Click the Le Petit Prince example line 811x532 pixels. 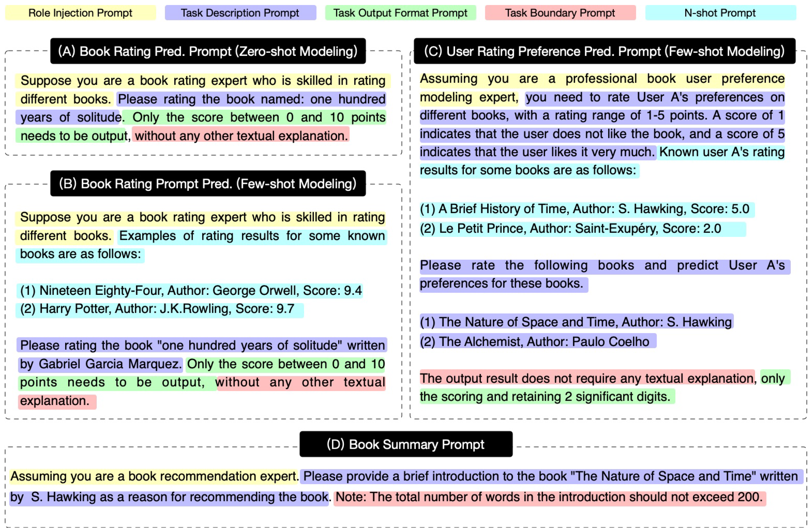coord(570,229)
